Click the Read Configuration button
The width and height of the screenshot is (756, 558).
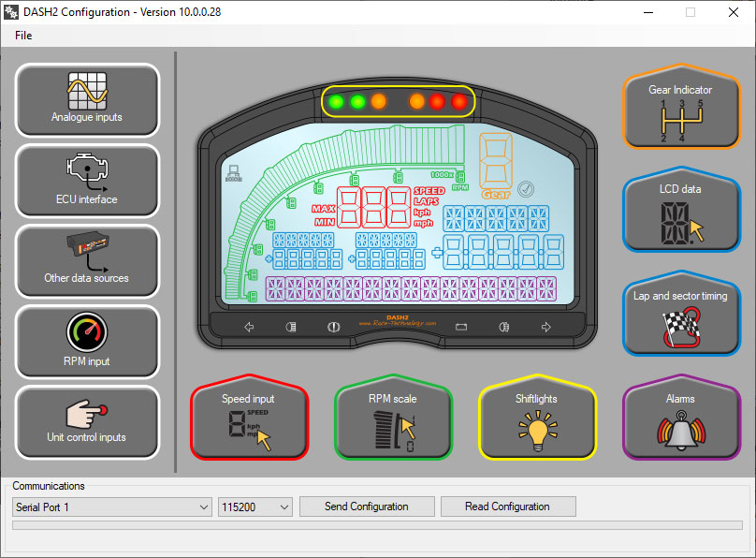[x=507, y=507]
